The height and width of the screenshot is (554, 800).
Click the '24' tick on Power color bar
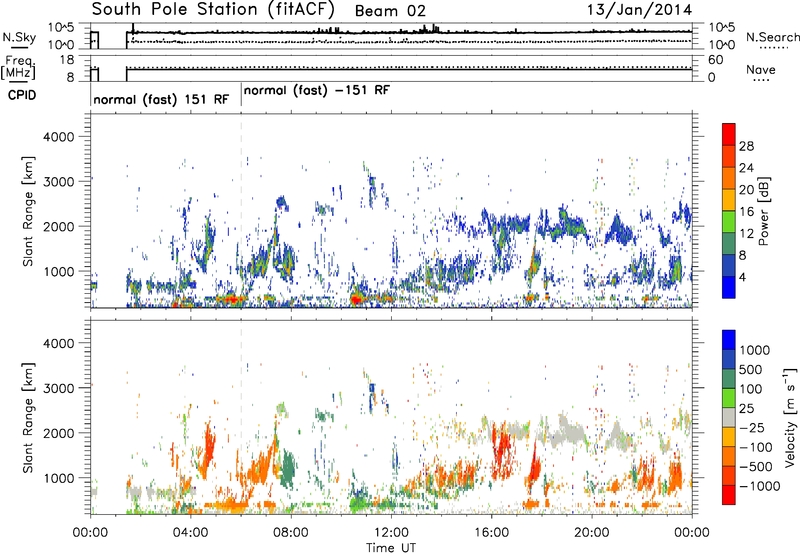tap(746, 168)
